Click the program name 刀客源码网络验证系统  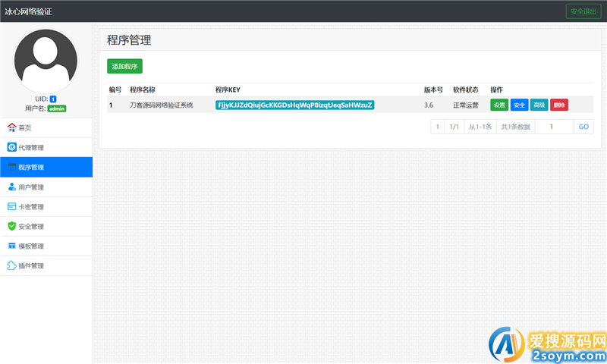coord(162,105)
